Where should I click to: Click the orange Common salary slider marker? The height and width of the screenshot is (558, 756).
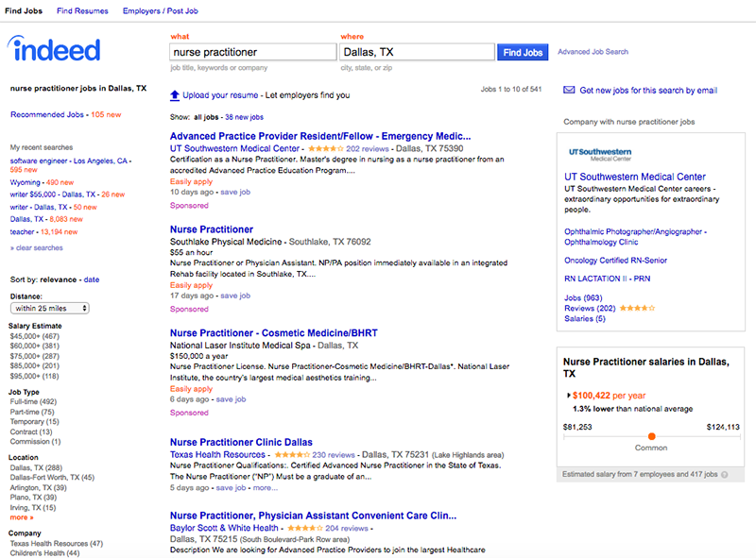pyautogui.click(x=652, y=436)
